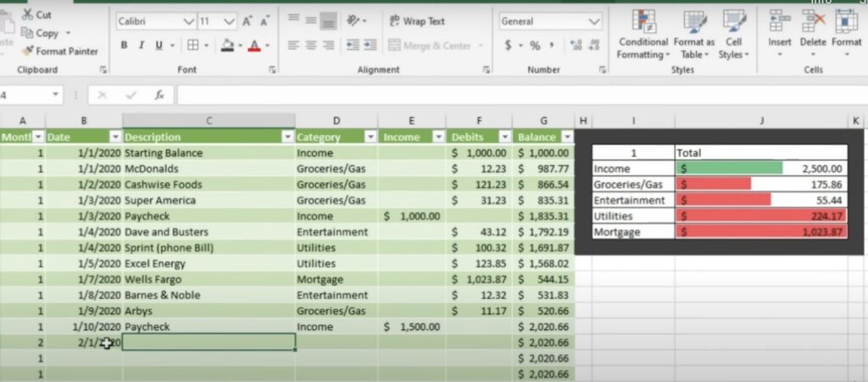Click Delete cells button
The height and width of the screenshot is (382, 868).
(813, 34)
